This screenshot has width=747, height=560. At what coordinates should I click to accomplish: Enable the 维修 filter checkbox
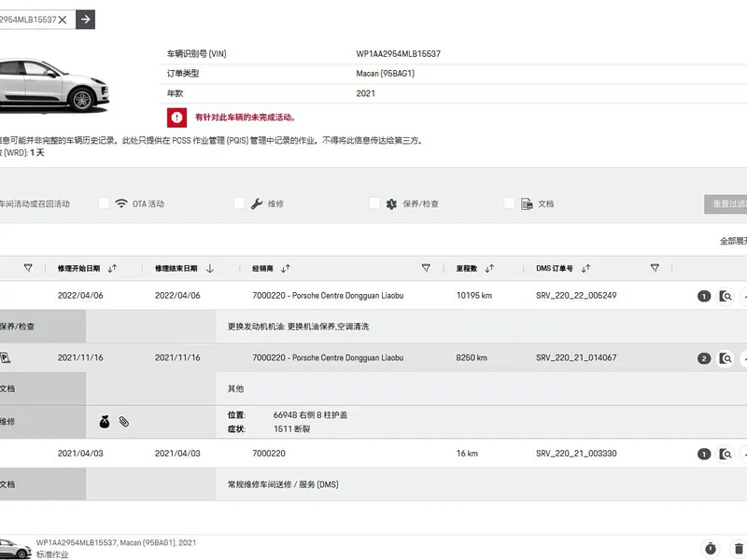pyautogui.click(x=239, y=203)
